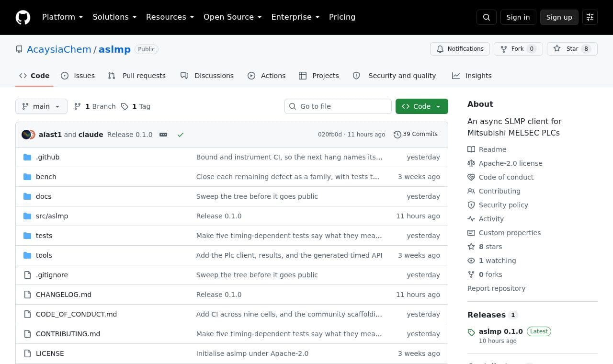Open the Pull requests tab
Screen dimensions: 613x364
(x=137, y=76)
